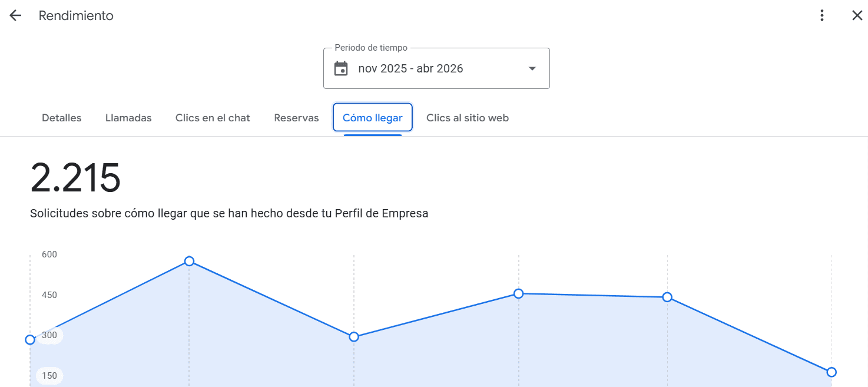This screenshot has width=868, height=387.
Task: Click the fifth data point from the left
Action: coord(667,297)
